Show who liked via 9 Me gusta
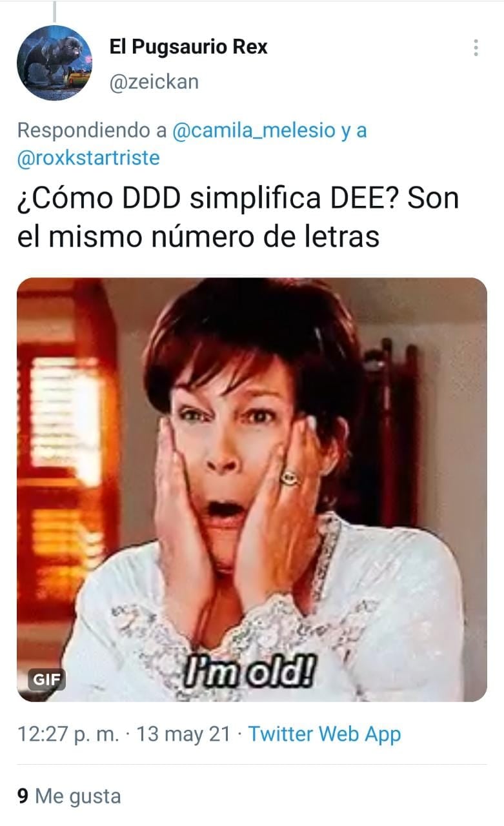 pyautogui.click(x=69, y=796)
